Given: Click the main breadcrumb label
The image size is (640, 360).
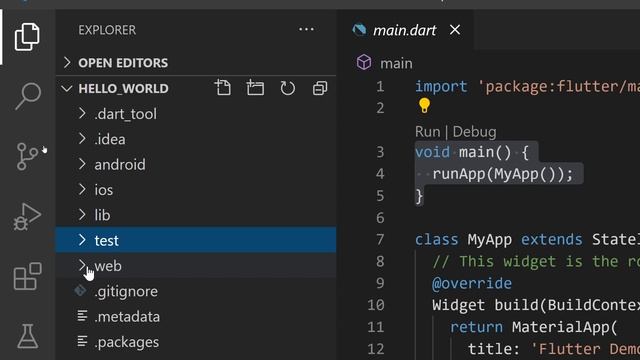Looking at the screenshot, I should [396, 63].
